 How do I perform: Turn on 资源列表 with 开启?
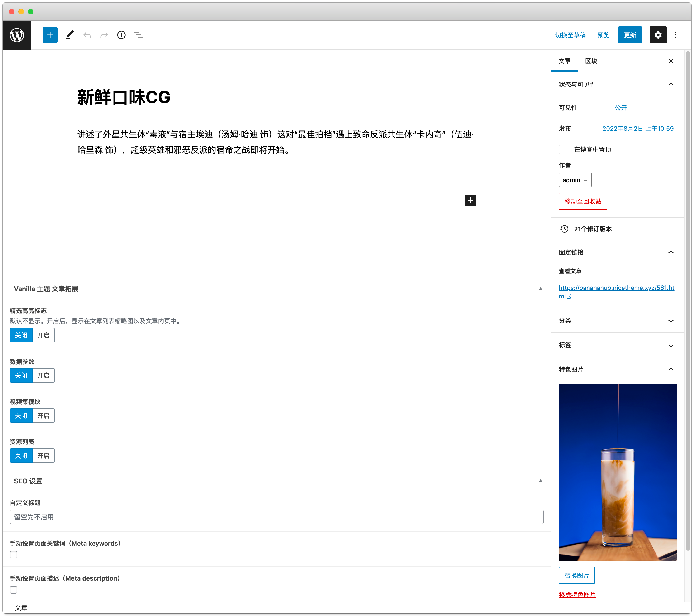pos(43,456)
